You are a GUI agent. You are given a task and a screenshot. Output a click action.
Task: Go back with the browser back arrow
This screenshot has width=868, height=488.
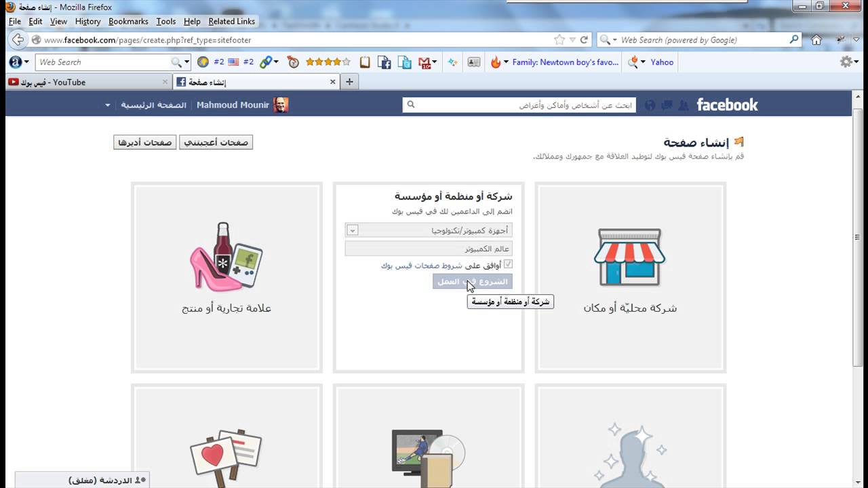point(18,40)
